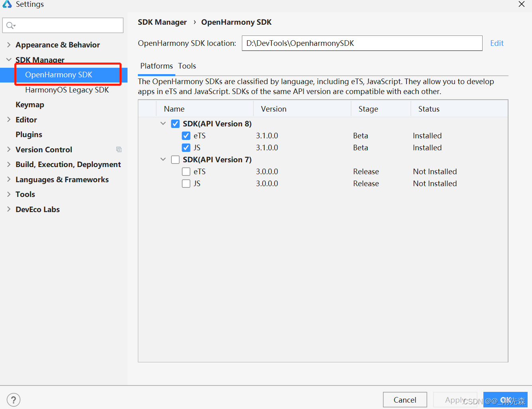Click the OK button

505,400
